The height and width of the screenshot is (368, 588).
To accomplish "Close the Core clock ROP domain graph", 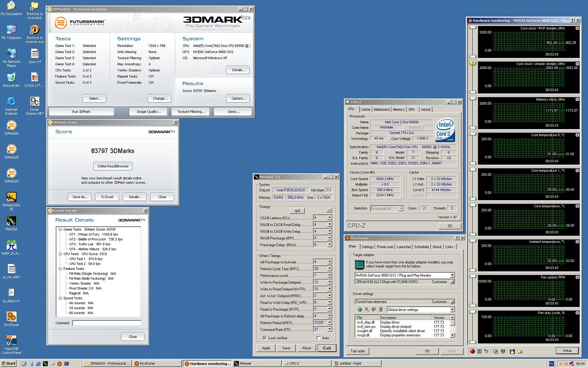I will tap(577, 28).
